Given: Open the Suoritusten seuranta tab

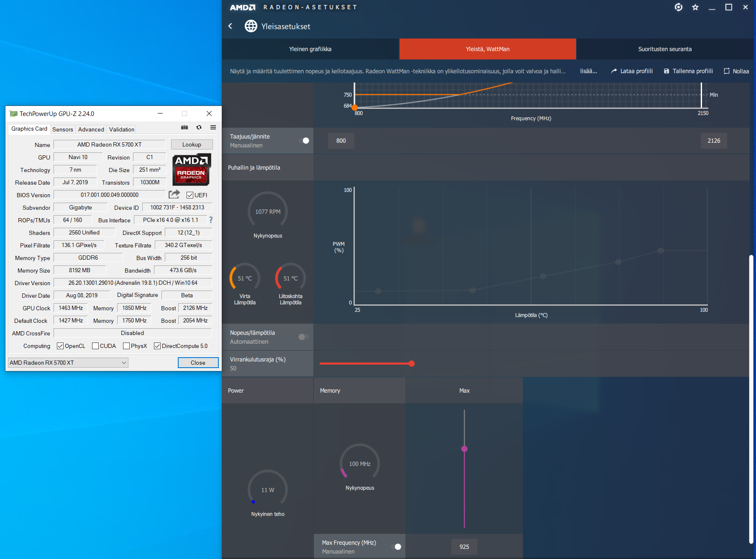Looking at the screenshot, I should 664,49.
